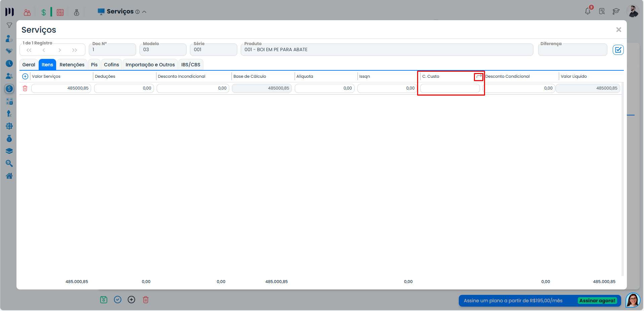This screenshot has width=644, height=311.
Task: Select the dollar coin sidebar icon
Action: point(9,89)
